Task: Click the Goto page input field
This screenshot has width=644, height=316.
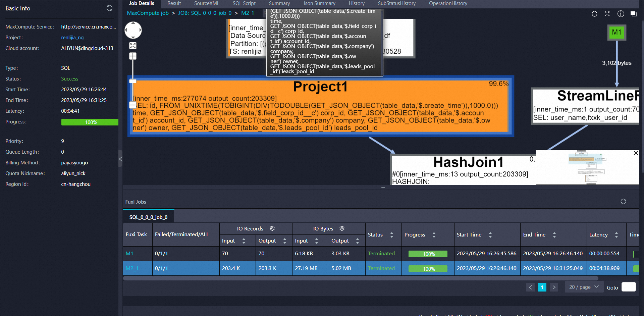Action: point(629,287)
